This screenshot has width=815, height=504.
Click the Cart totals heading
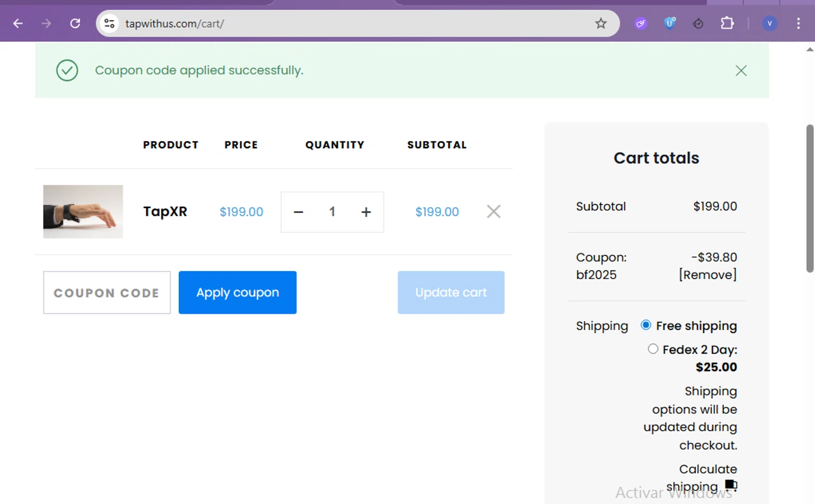pyautogui.click(x=656, y=158)
